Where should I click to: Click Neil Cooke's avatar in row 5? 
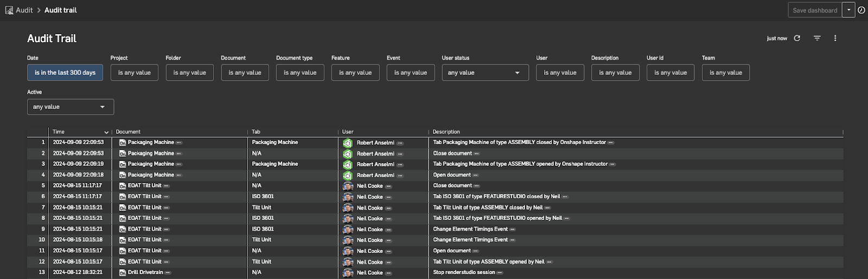348,186
